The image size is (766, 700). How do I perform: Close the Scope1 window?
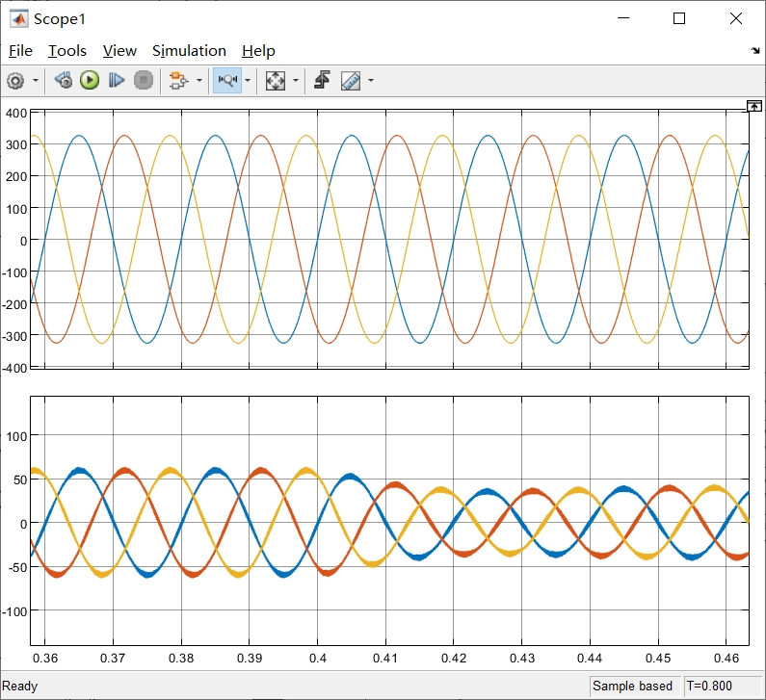click(x=736, y=18)
